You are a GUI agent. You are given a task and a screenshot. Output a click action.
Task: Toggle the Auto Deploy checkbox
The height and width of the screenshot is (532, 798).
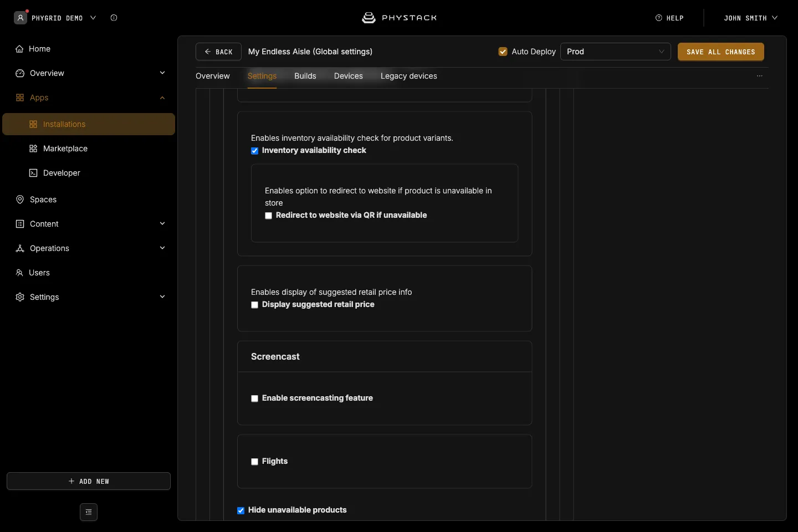tap(503, 52)
